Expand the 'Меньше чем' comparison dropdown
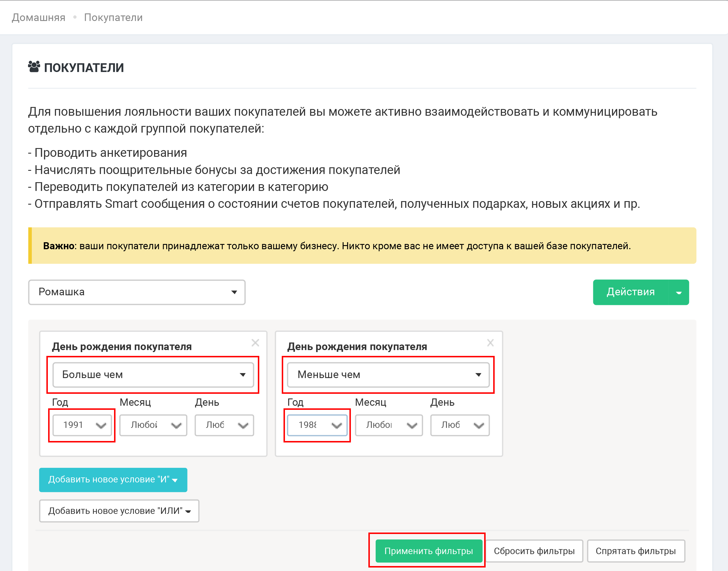The width and height of the screenshot is (728, 571). 388,375
